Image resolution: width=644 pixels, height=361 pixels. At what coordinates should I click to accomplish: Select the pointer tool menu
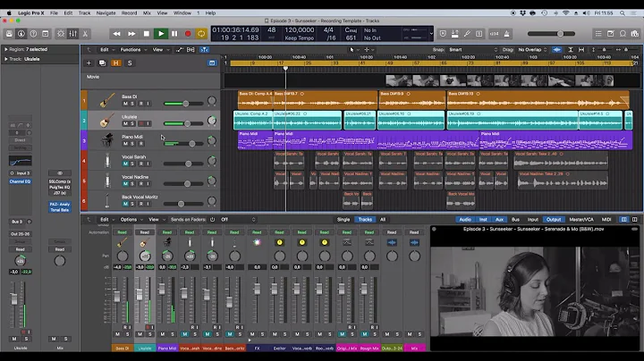pyautogui.click(x=353, y=50)
